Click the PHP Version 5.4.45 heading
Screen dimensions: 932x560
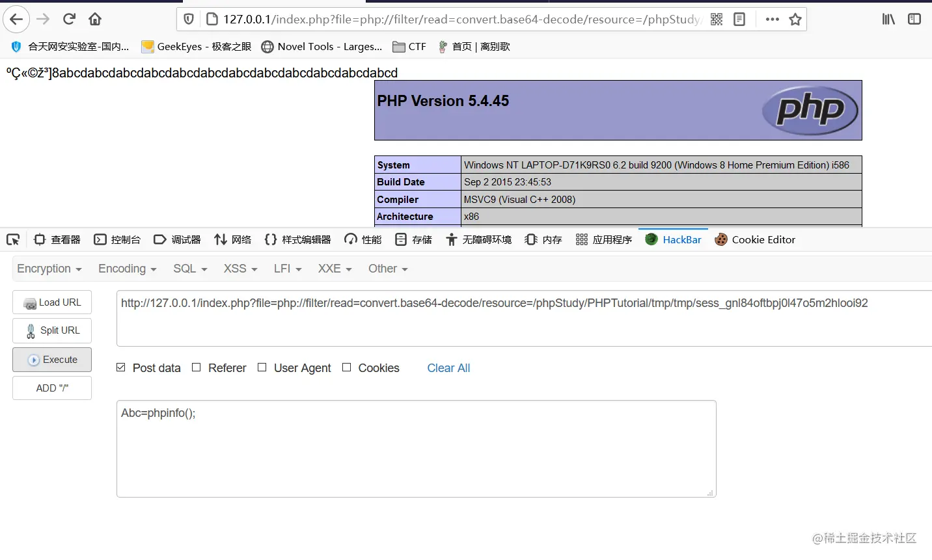pyautogui.click(x=443, y=101)
